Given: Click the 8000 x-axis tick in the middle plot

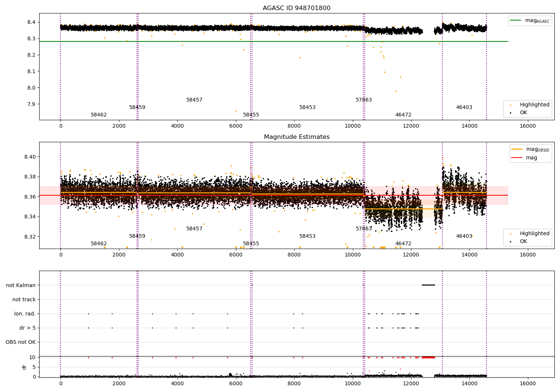Looking at the screenshot, I should coord(294,255).
